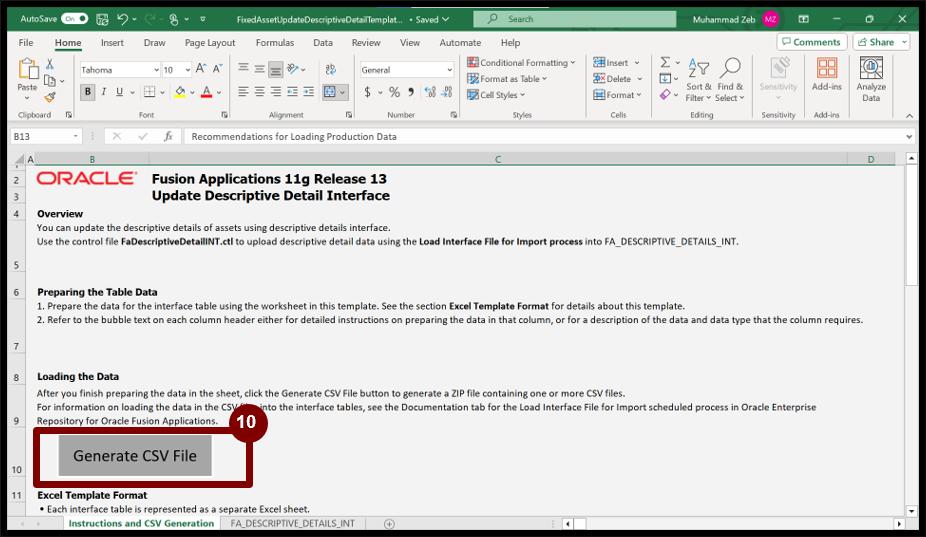Open Sort & Filter menu
Image resolution: width=926 pixels, height=537 pixels.
click(x=699, y=80)
